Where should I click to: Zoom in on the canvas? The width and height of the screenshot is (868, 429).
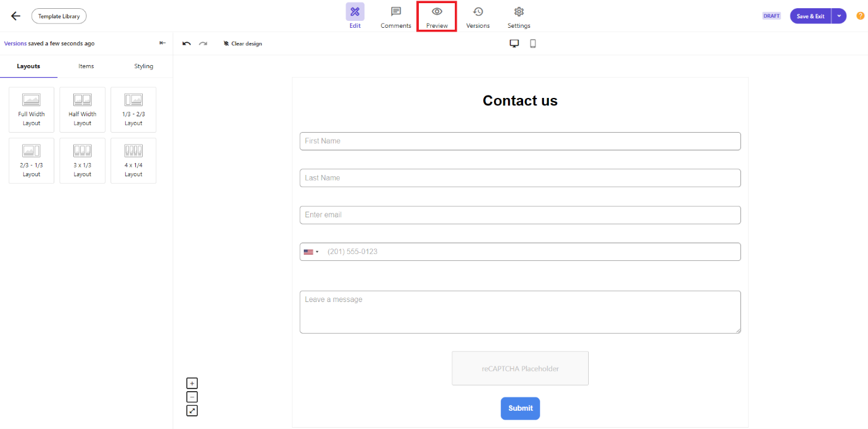[192, 383]
